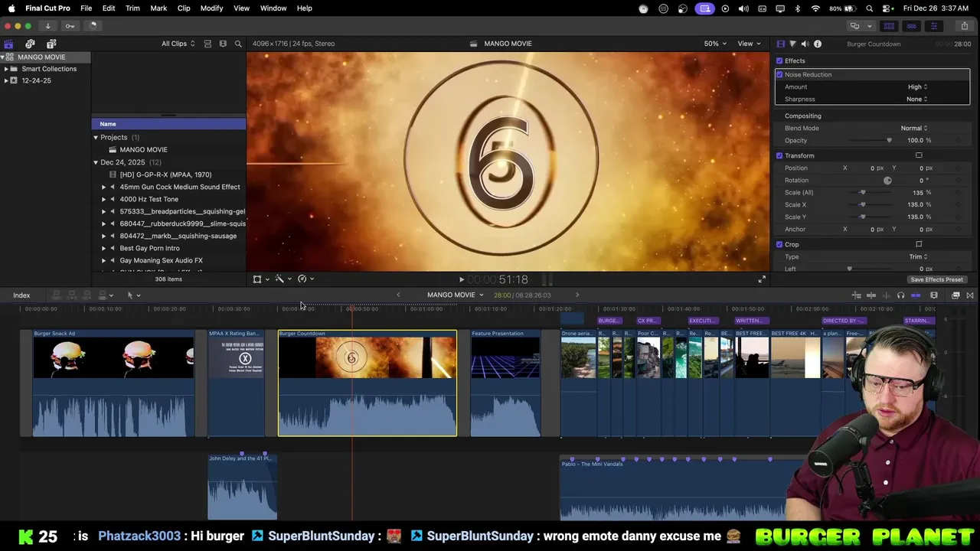The width and height of the screenshot is (980, 551).
Task: Disable the Effects section checkbox
Action: click(x=779, y=60)
